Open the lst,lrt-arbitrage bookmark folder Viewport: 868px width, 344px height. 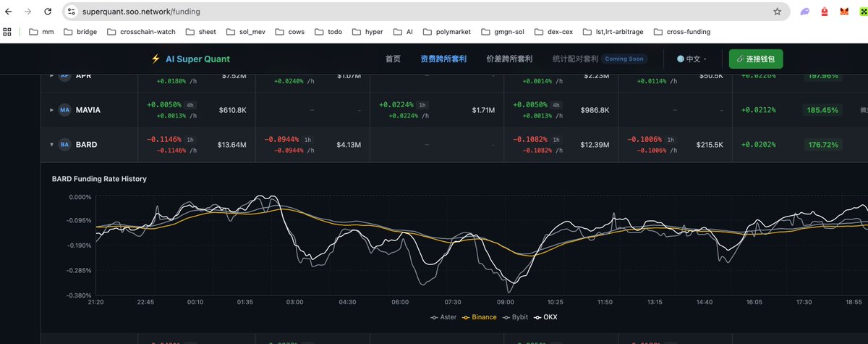[613, 32]
